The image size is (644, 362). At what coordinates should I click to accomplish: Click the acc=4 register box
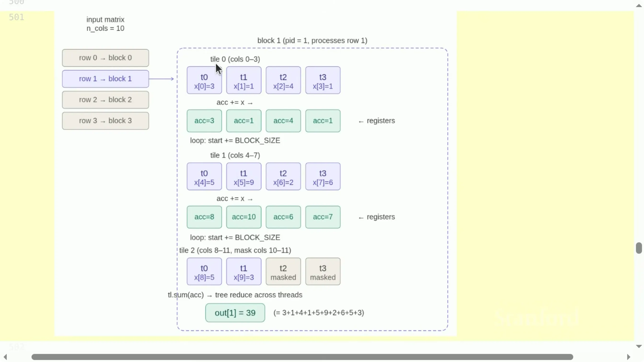coord(283,121)
